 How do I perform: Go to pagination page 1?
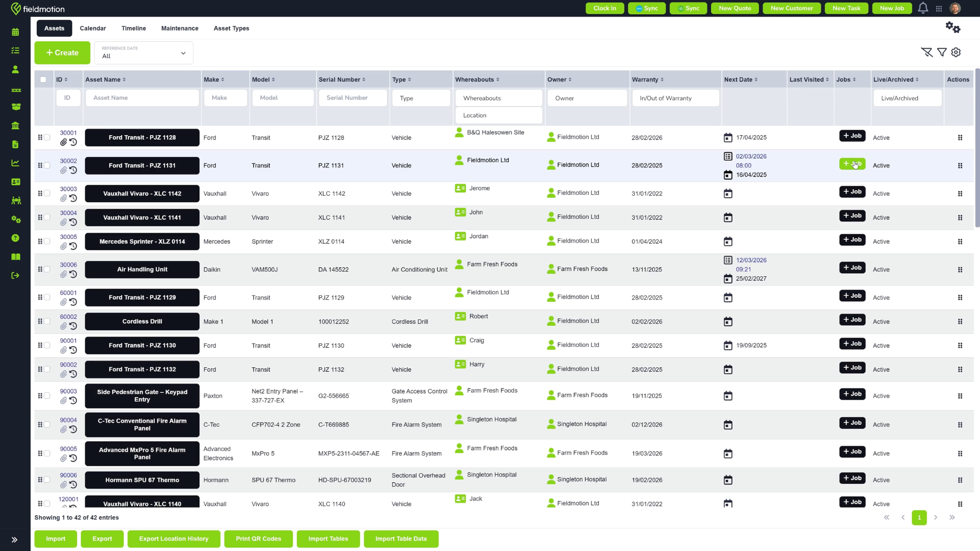coord(919,518)
